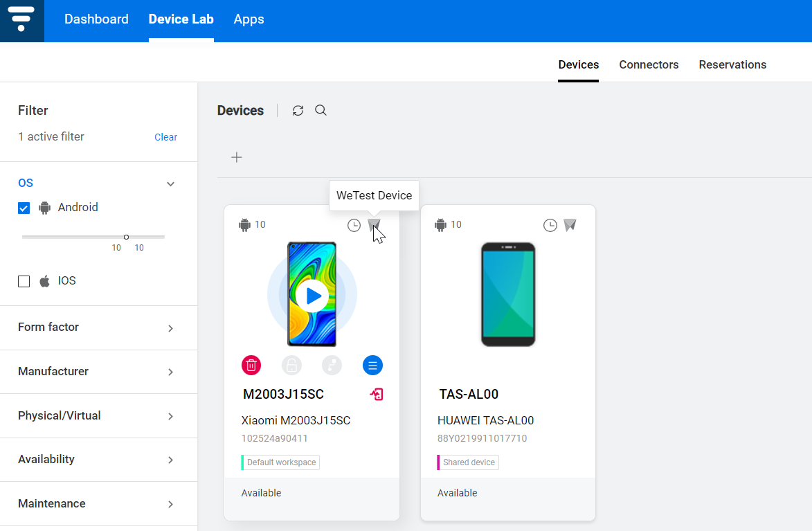
Task: Click the clock icon on TAS-AL00 card
Action: [550, 225]
